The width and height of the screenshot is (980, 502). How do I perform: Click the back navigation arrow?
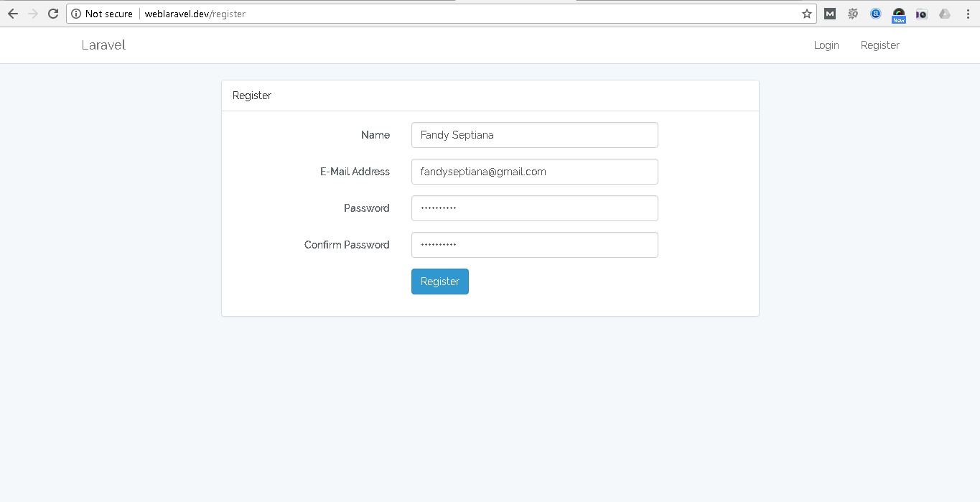[x=12, y=13]
